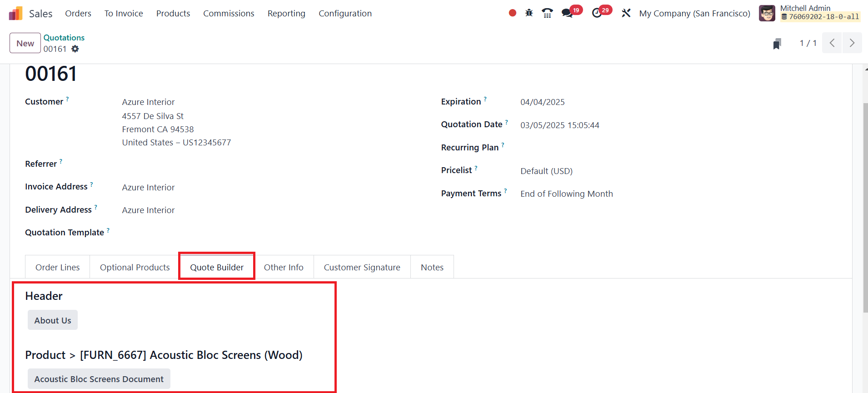Open the Sales app logo icon
Viewport: 868px width, 393px height.
click(x=15, y=14)
